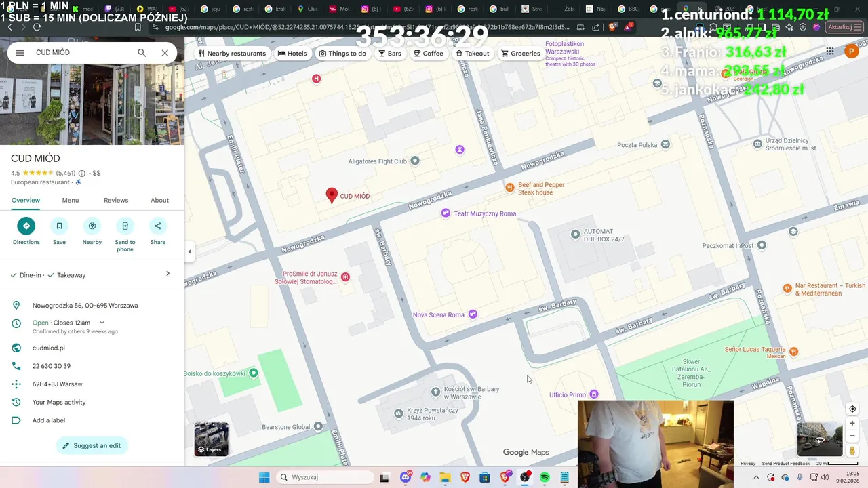
Task: Click ProSmile dr Janusz Sołowiej marker
Action: click(x=346, y=277)
